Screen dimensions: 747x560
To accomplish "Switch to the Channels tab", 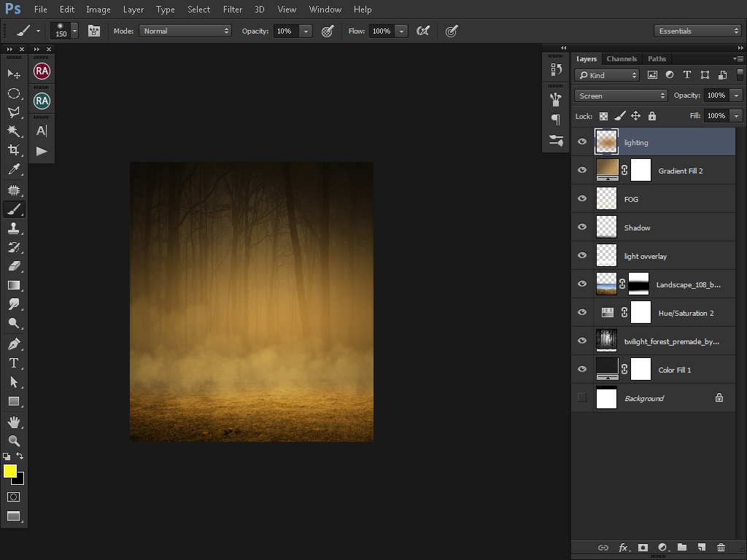I will coord(622,59).
